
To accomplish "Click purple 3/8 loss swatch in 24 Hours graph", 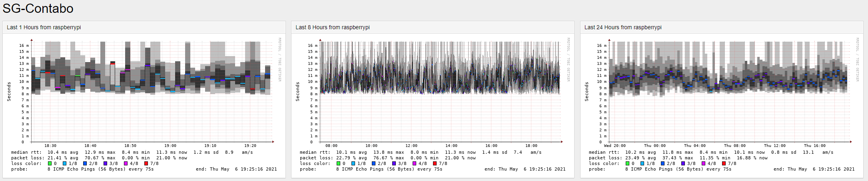I will tap(683, 163).
